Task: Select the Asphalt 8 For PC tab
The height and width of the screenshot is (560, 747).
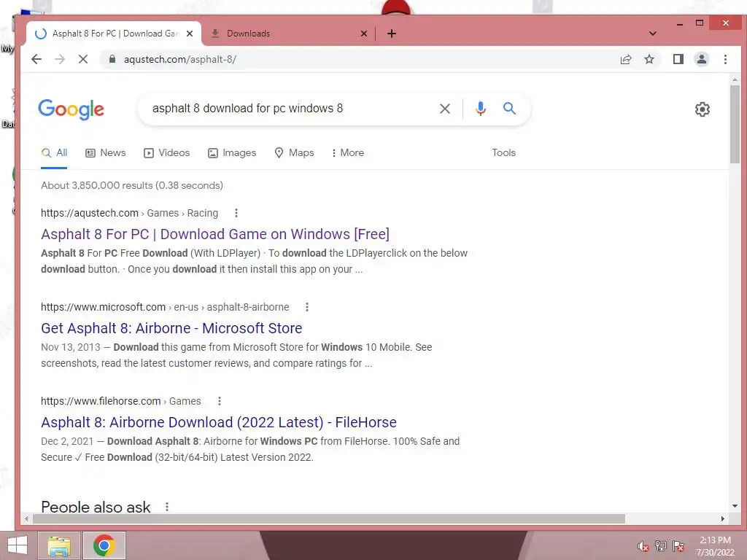Action: [x=114, y=34]
